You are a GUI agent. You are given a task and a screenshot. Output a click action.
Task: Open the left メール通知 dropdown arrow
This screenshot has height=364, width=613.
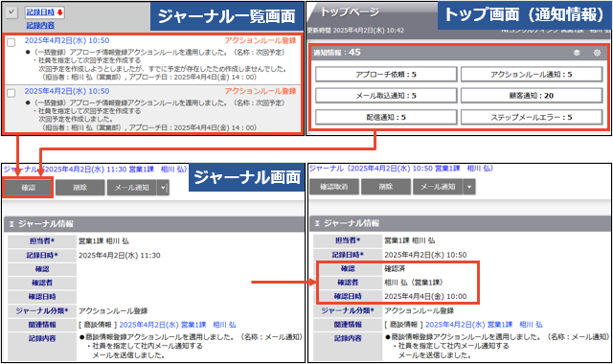(163, 188)
